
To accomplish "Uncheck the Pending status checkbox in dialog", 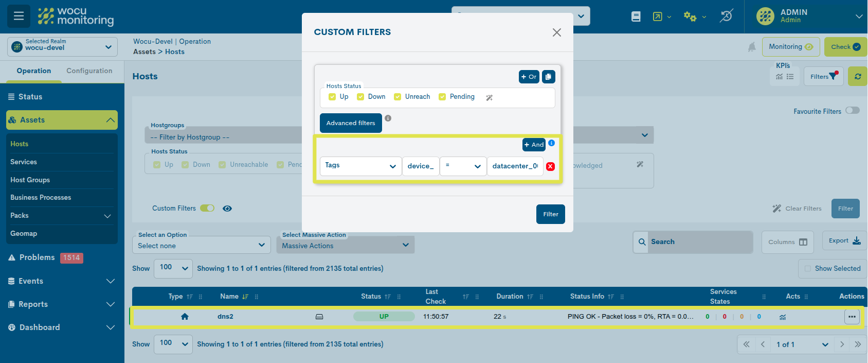I will (x=442, y=97).
